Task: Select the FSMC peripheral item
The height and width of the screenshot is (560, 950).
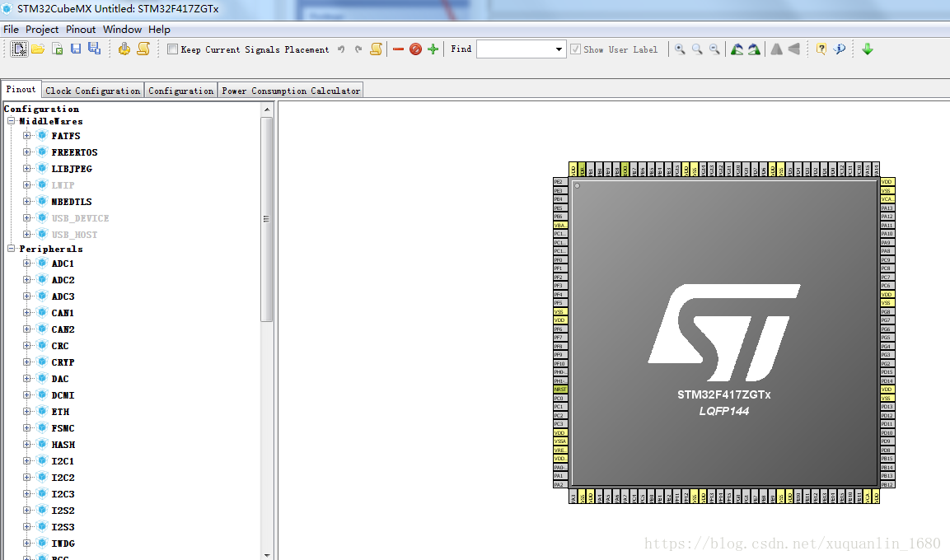Action: (63, 428)
